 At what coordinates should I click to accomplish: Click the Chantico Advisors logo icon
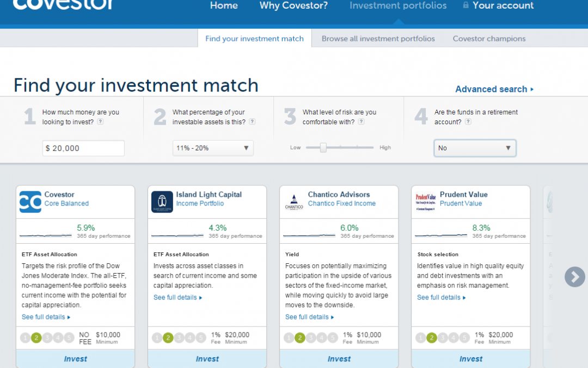(294, 202)
